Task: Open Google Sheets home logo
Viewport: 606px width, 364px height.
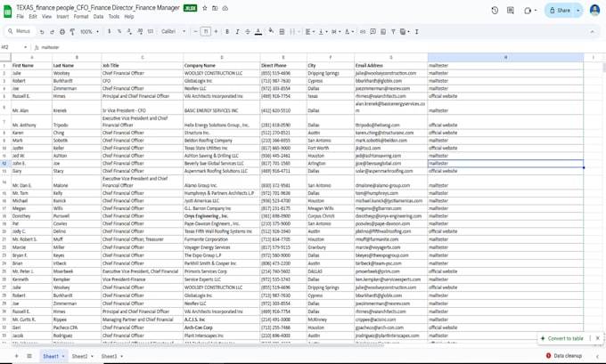Action: click(x=7, y=12)
